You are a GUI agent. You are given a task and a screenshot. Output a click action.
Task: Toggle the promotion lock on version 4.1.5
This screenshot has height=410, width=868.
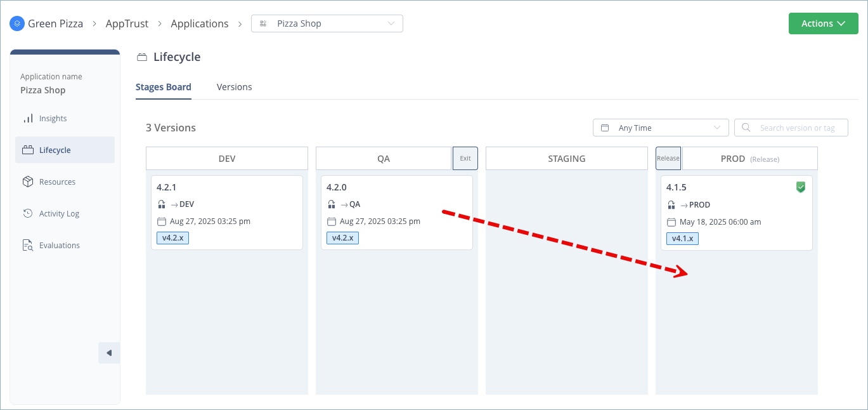point(671,204)
